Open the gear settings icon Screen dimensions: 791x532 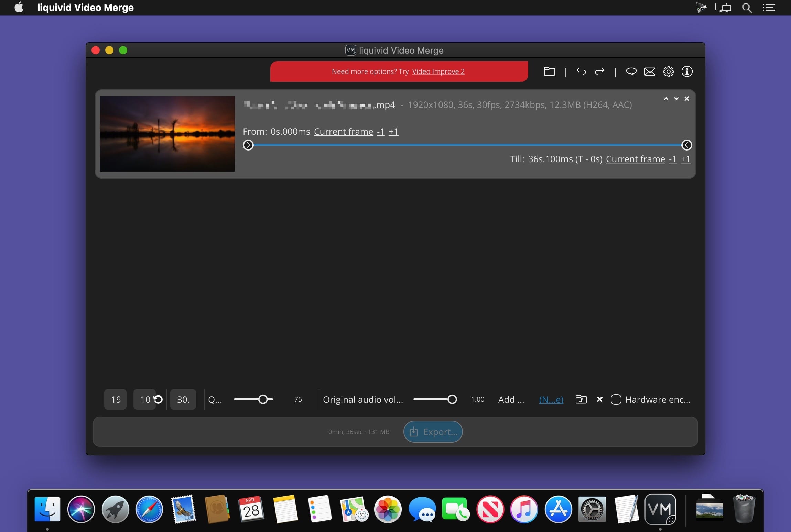tap(668, 71)
